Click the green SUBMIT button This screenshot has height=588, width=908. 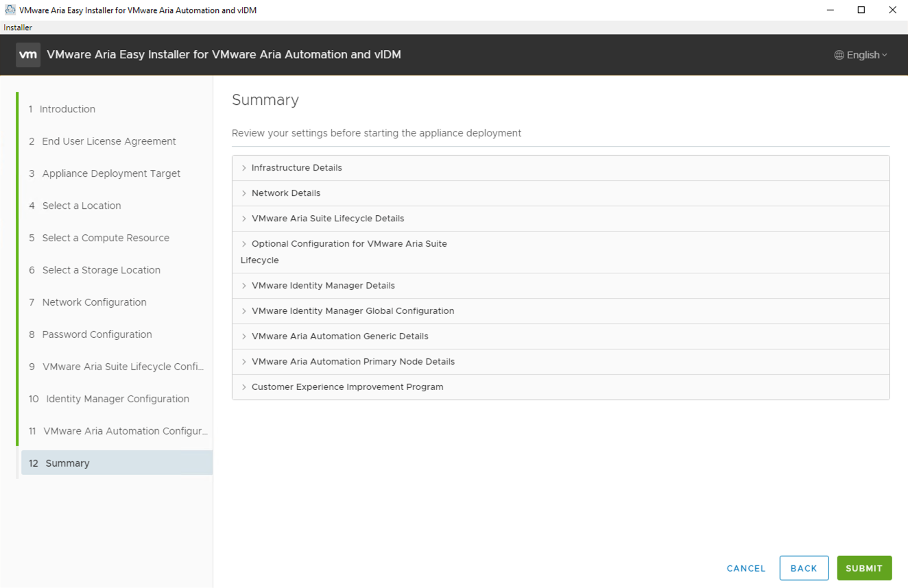pyautogui.click(x=864, y=568)
